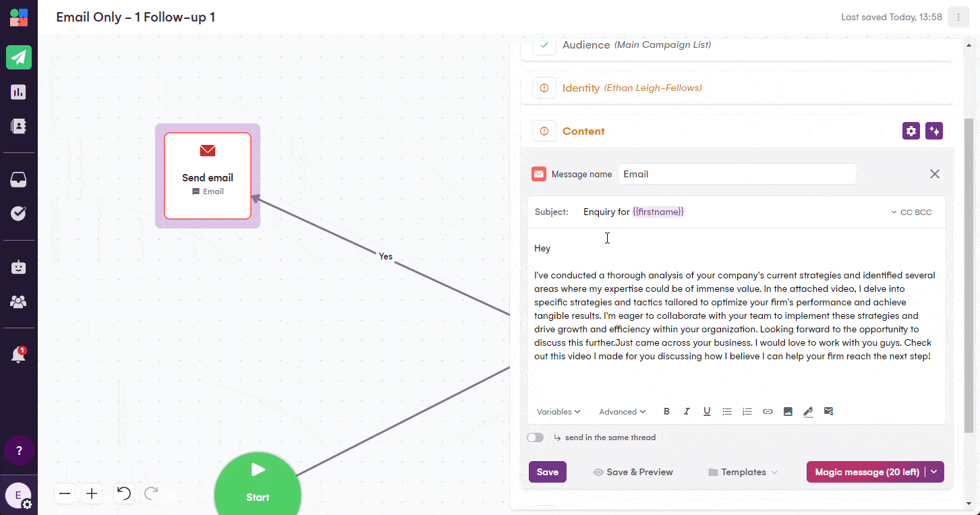This screenshot has width=980, height=515.
Task: Expand CC BCC fields
Action: pos(911,212)
